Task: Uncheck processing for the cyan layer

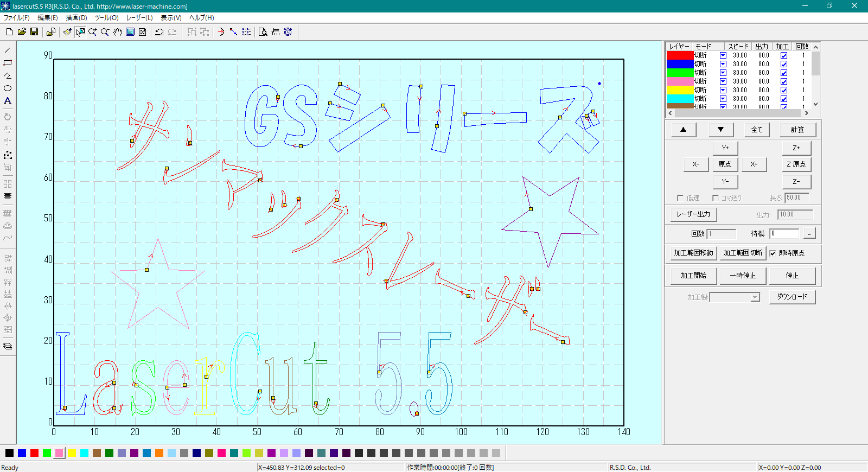Action: point(784,99)
